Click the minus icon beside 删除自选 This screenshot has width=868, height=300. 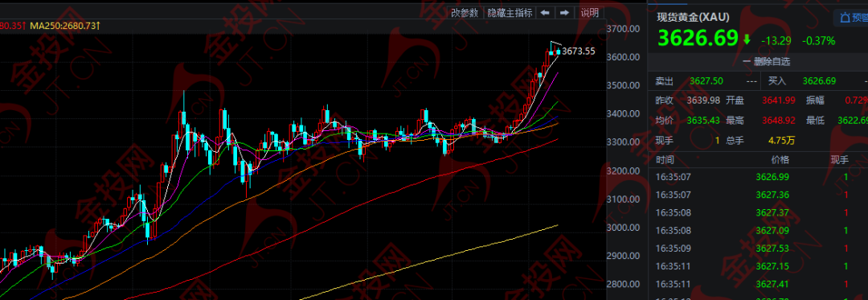[x=746, y=61]
